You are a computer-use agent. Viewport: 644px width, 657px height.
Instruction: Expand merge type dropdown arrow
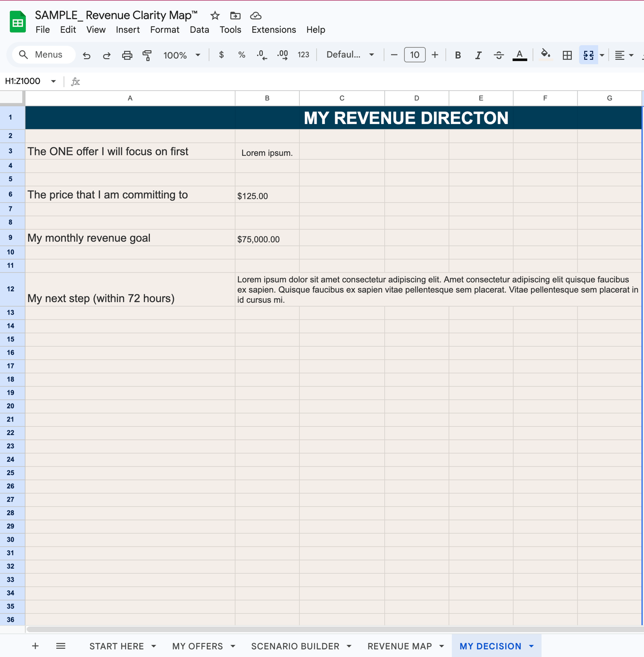[x=602, y=55]
